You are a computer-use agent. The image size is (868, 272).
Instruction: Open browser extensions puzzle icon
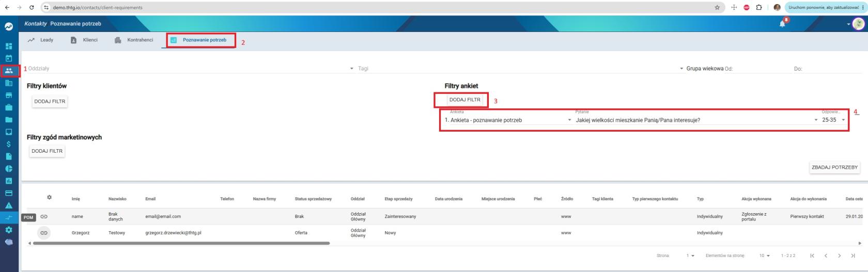(759, 8)
